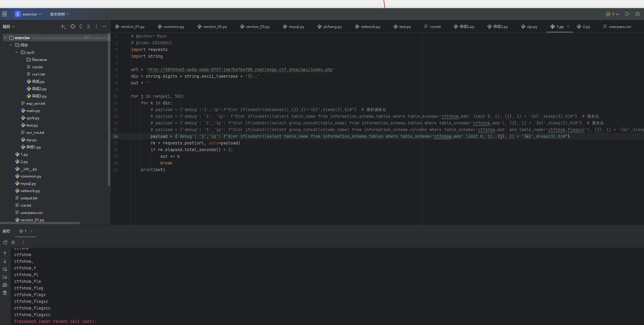Viewport: 644px width, 325px height.
Task: Open the 项目 view dropdown
Action: [9, 27]
